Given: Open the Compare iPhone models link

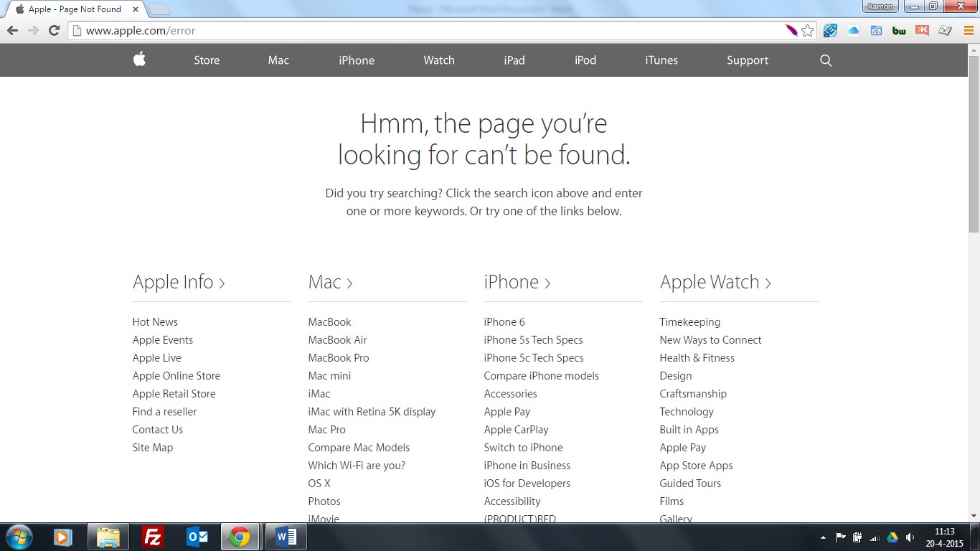Looking at the screenshot, I should point(541,376).
